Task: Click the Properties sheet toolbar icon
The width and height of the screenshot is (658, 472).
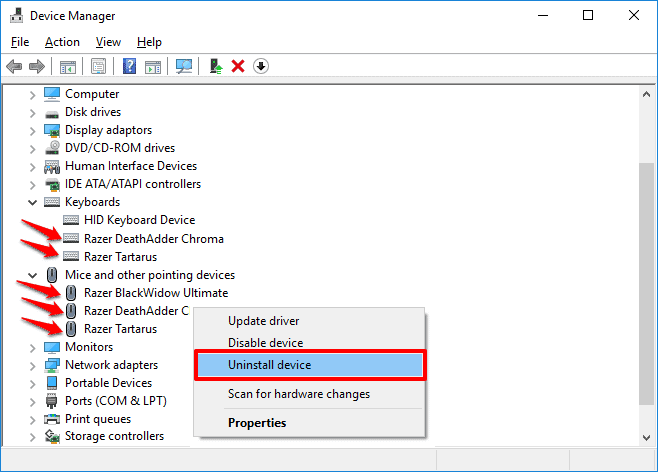Action: point(98,66)
